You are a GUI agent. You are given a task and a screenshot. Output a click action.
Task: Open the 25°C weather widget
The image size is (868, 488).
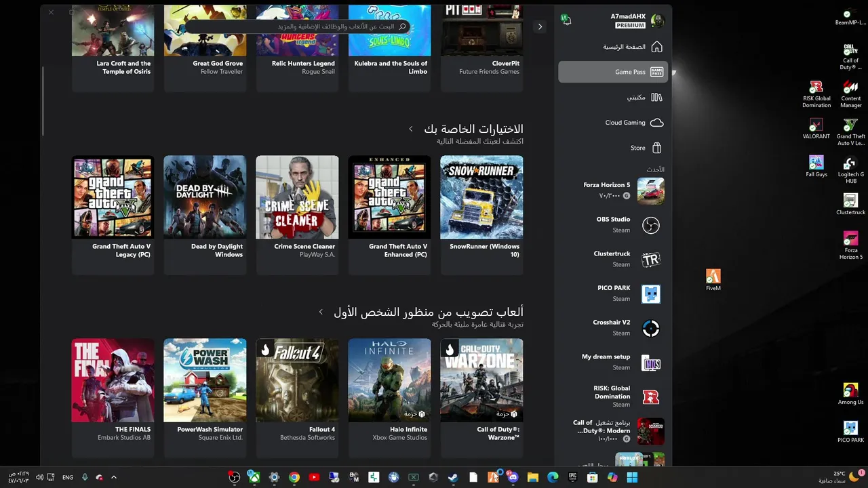tap(840, 477)
